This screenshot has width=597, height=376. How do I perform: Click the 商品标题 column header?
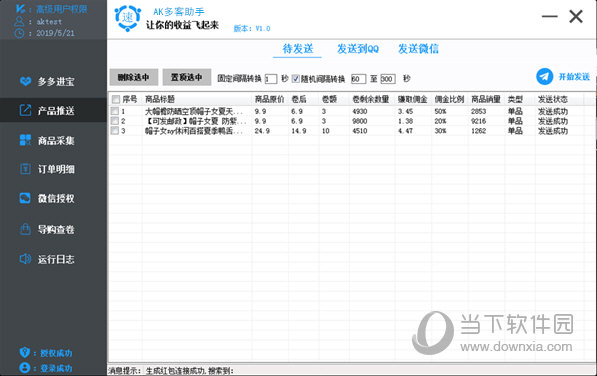(160, 99)
